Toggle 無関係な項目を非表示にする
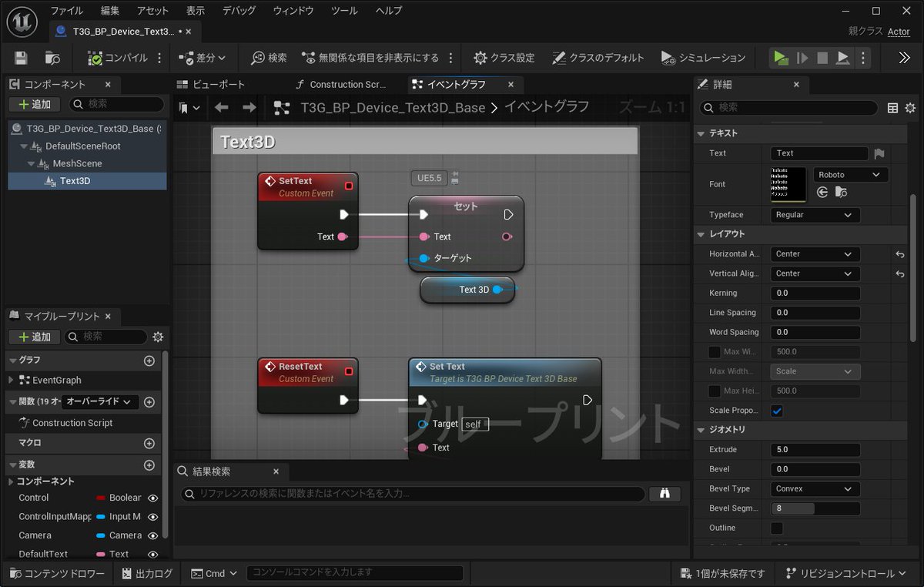The height and width of the screenshot is (587, 924). (370, 58)
